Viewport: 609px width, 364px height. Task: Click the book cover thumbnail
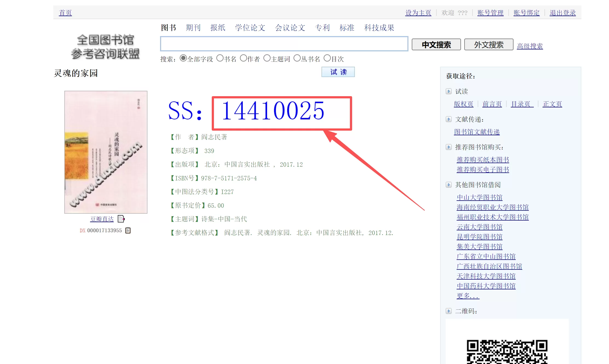[106, 152]
